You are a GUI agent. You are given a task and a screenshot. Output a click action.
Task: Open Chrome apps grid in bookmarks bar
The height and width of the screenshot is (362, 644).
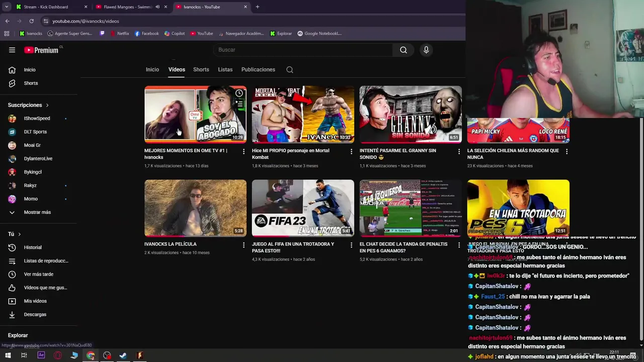pos(7,34)
